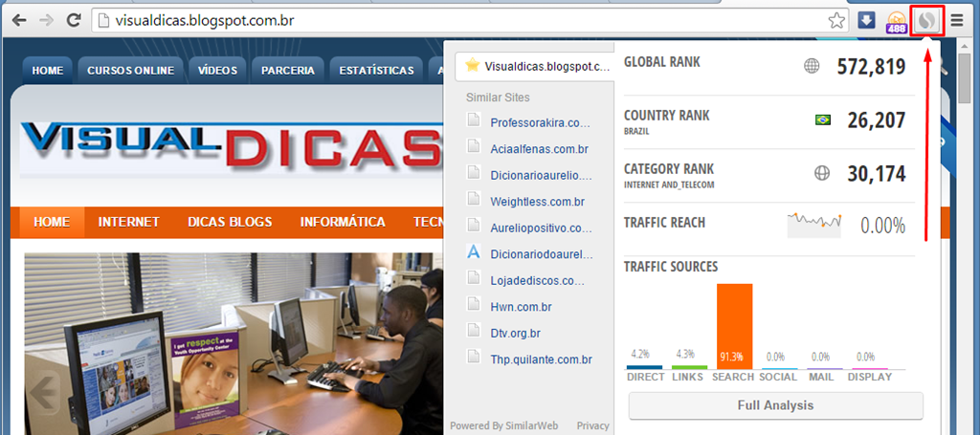Click the Brazil flag icon
Screen dimensions: 980x435
tap(823, 120)
